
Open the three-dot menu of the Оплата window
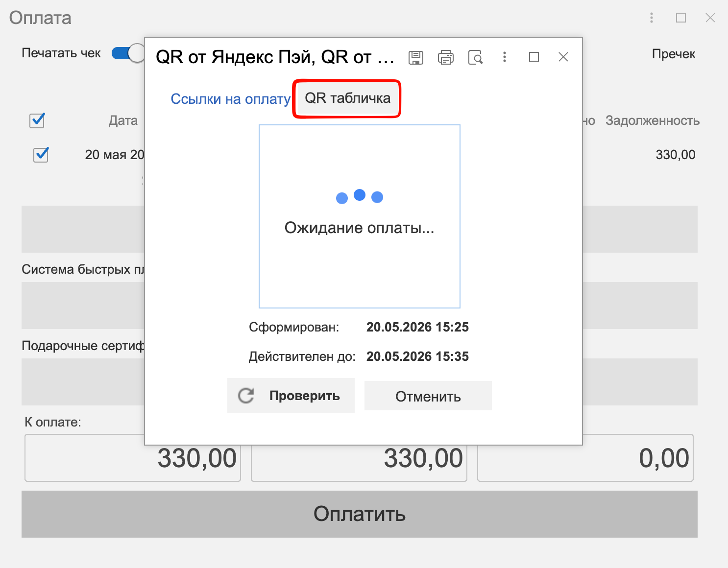click(x=652, y=18)
